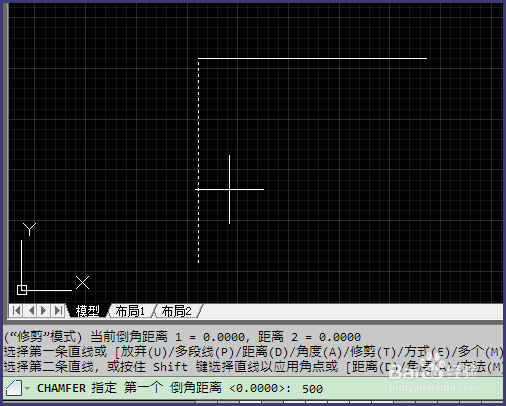The width and height of the screenshot is (506, 406).
Task: Click the default value <0.0000> in prompt
Action: 257,388
